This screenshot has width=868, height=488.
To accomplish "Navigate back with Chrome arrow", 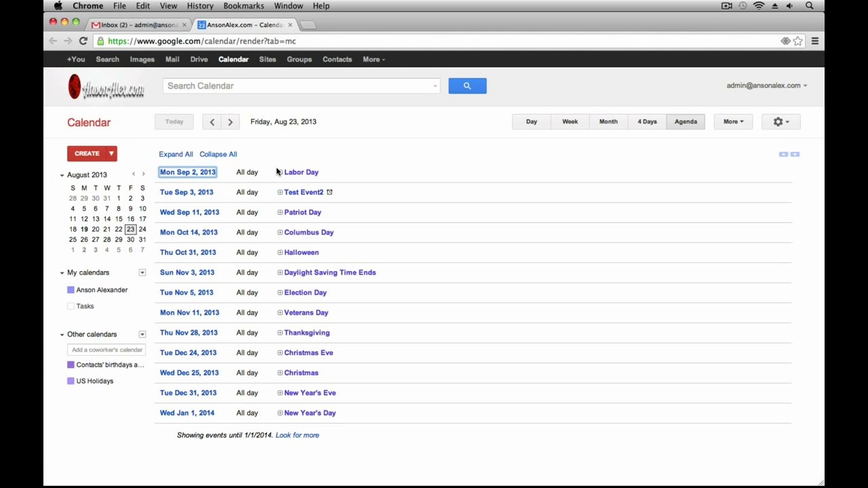I will tap(53, 41).
